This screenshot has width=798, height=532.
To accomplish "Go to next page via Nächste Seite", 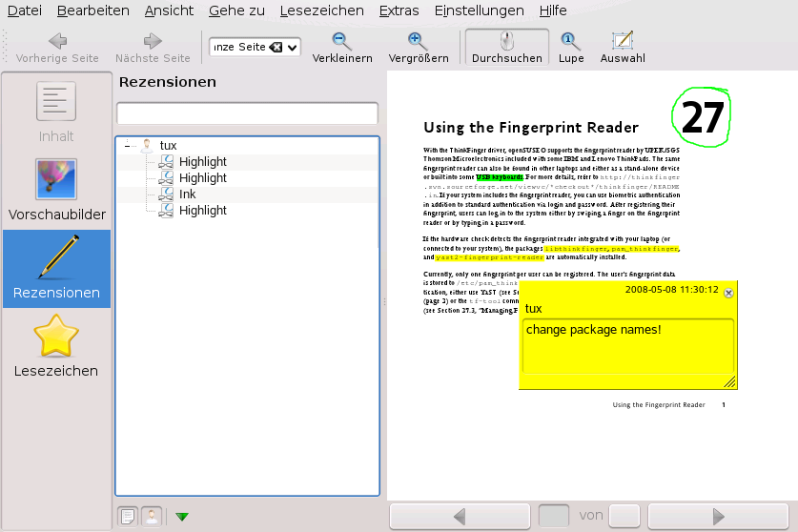I will (153, 48).
